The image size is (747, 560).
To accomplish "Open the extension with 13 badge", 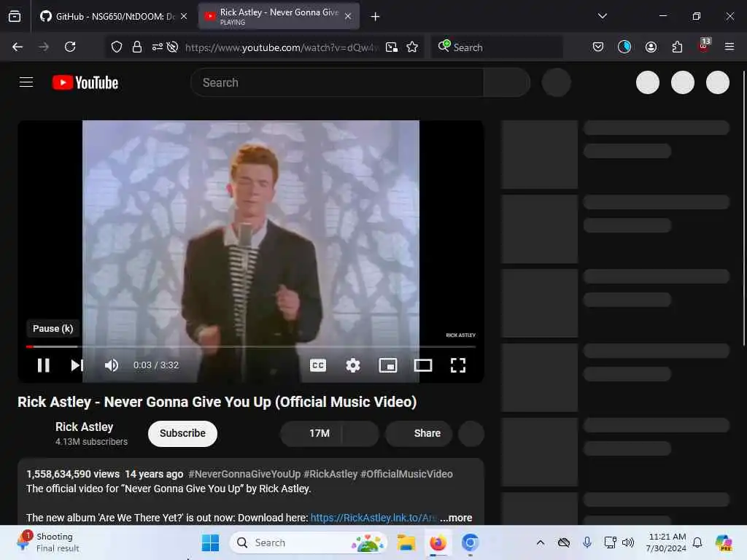I will (x=703, y=46).
